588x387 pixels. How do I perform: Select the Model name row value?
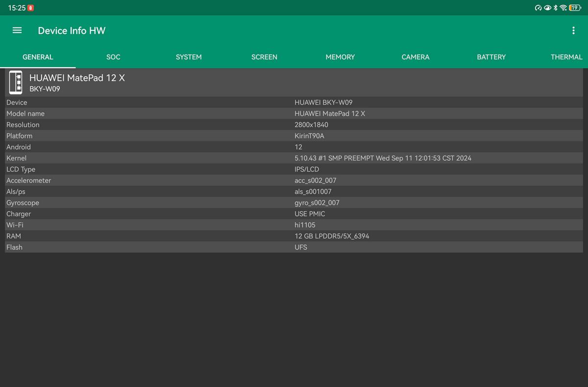tap(330, 113)
